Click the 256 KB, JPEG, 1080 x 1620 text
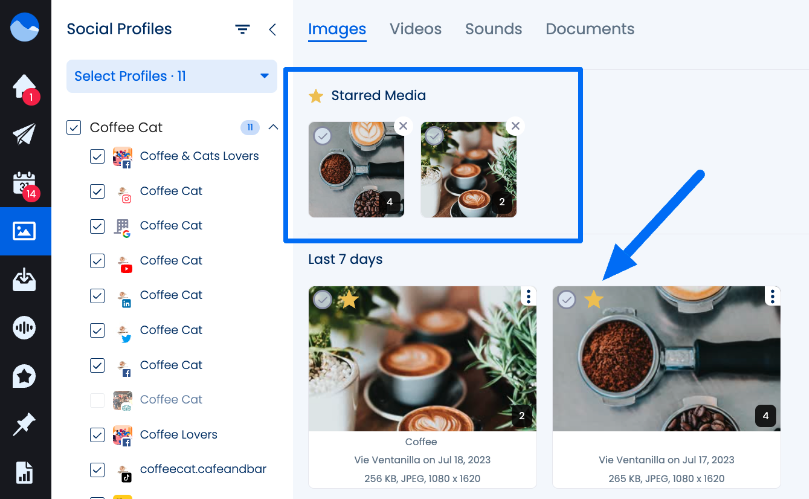 pyautogui.click(x=422, y=478)
